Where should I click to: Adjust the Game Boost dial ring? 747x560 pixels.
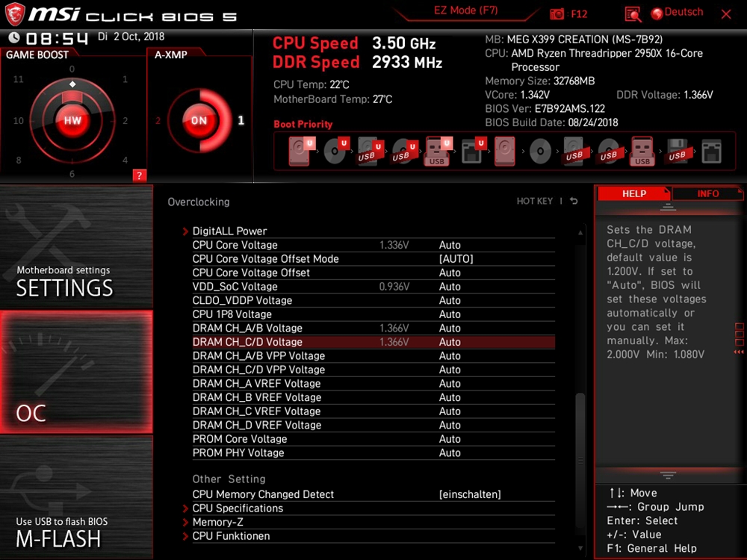(x=72, y=120)
